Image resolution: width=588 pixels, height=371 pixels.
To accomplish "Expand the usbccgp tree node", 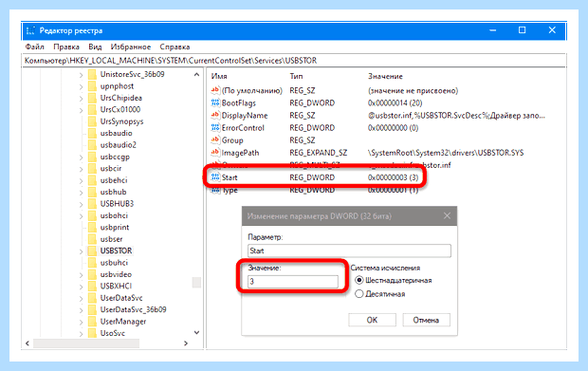I will [81, 158].
